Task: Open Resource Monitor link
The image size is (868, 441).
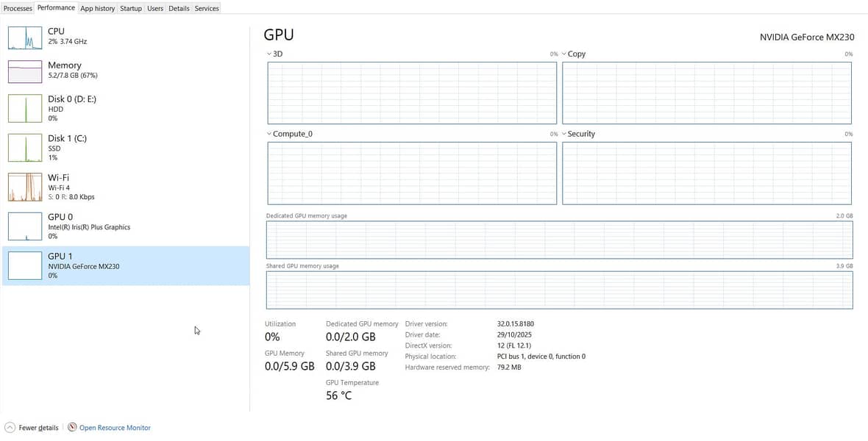Action: (x=115, y=428)
